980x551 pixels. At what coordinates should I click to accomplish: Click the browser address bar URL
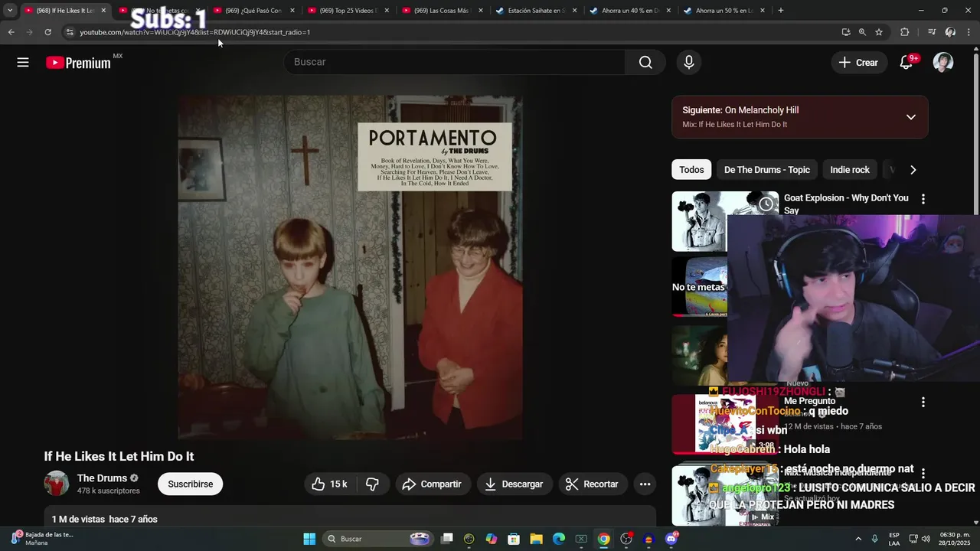point(195,32)
